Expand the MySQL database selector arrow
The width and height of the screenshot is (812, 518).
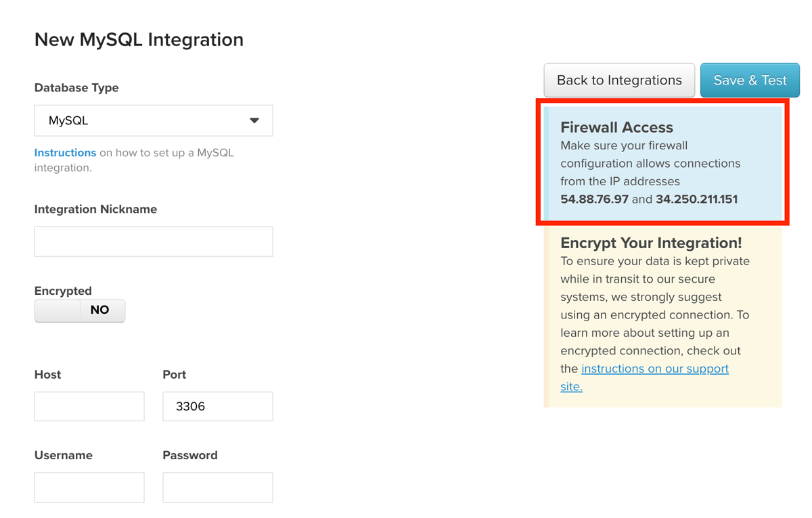click(x=254, y=120)
